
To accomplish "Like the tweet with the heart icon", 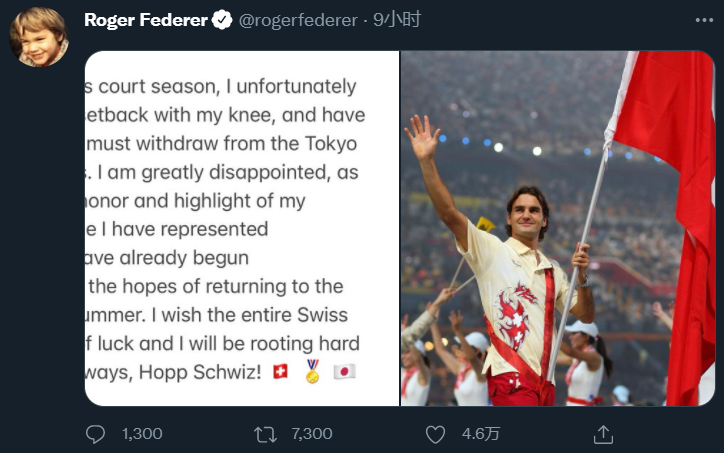I will click(435, 434).
